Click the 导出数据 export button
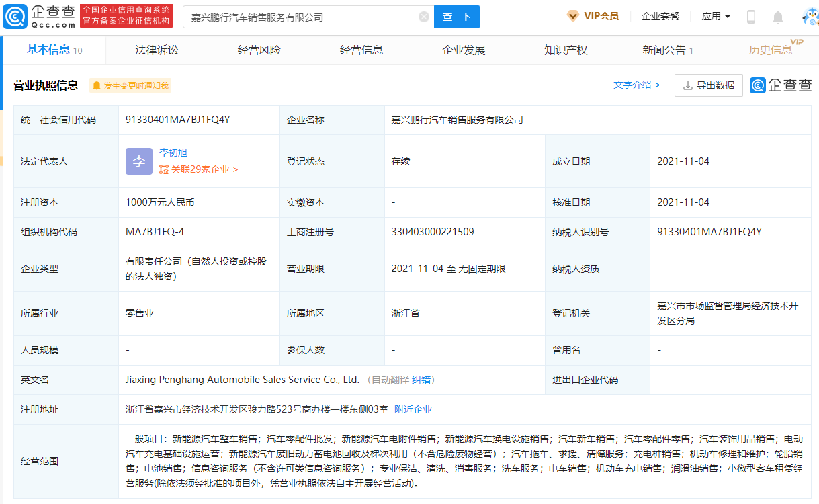This screenshot has width=819, height=504. pyautogui.click(x=709, y=85)
